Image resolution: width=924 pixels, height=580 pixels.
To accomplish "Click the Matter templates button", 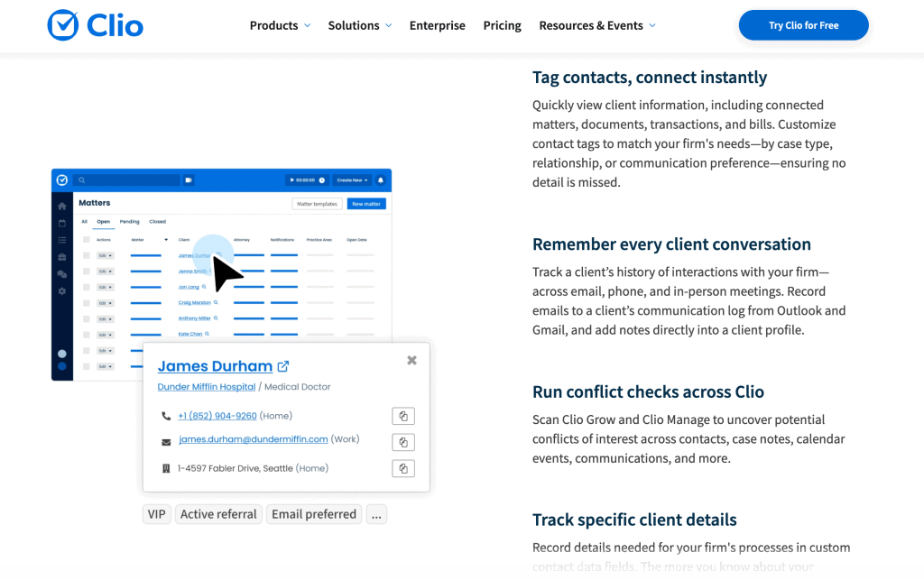I will coord(317,204).
